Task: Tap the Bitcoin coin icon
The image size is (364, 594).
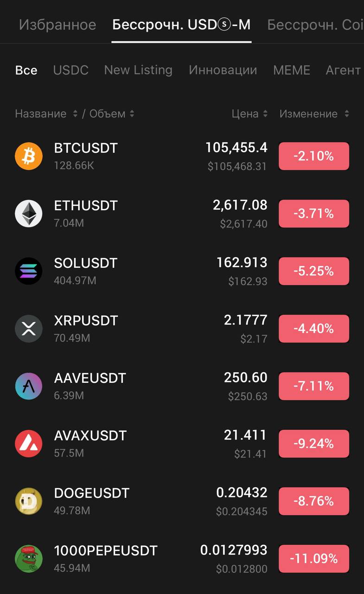Action: click(x=29, y=156)
